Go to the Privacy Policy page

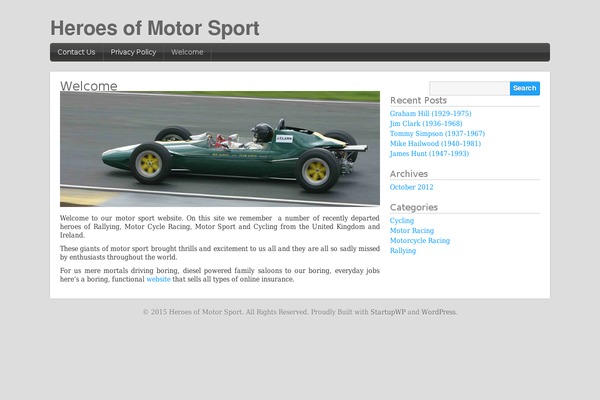click(133, 52)
